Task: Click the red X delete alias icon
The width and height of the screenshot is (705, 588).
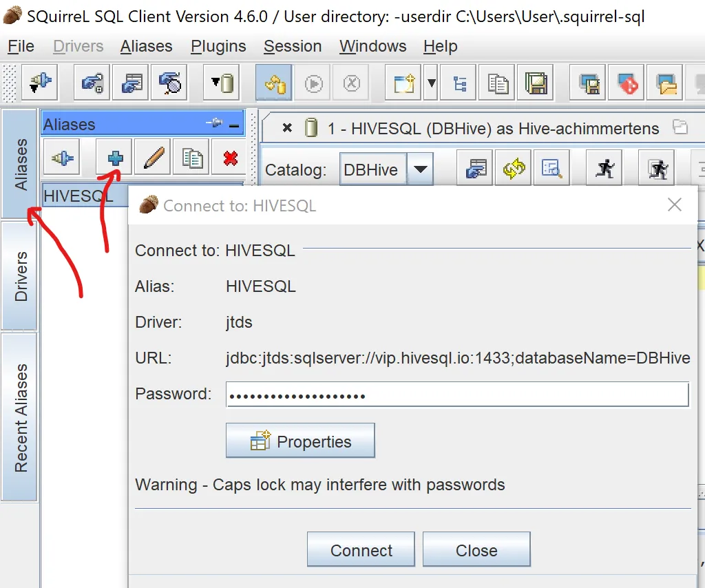Action: click(x=229, y=158)
